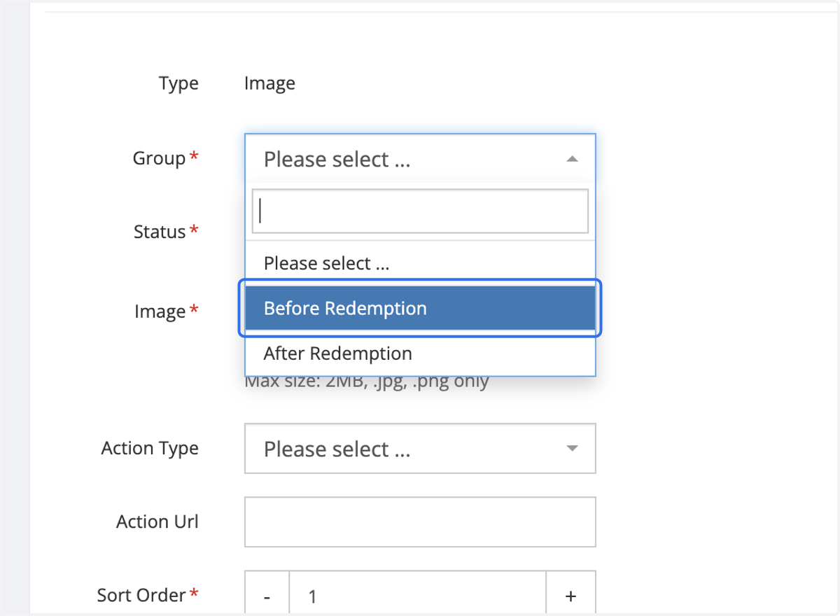Viewport: 840px width, 616px height.
Task: Click the Action Type label
Action: 150,448
